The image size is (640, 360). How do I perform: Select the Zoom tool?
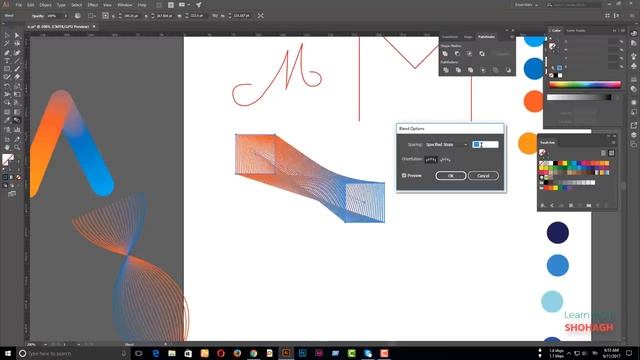tap(17, 147)
